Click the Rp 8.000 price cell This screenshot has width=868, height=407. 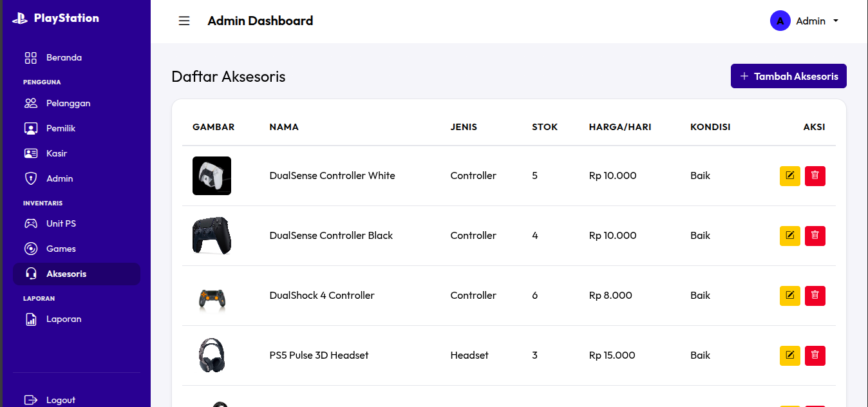tap(610, 296)
